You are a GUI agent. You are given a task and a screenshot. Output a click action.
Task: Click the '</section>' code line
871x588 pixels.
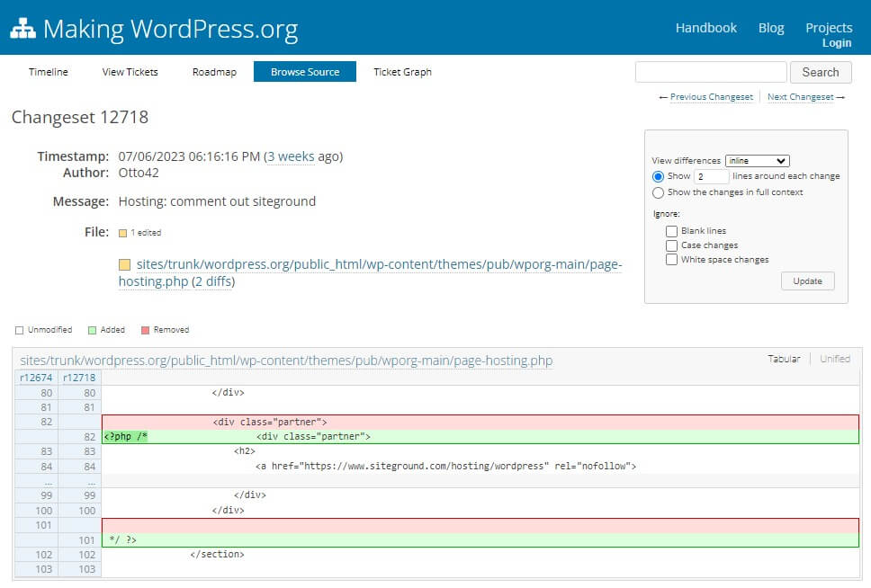(x=480, y=554)
